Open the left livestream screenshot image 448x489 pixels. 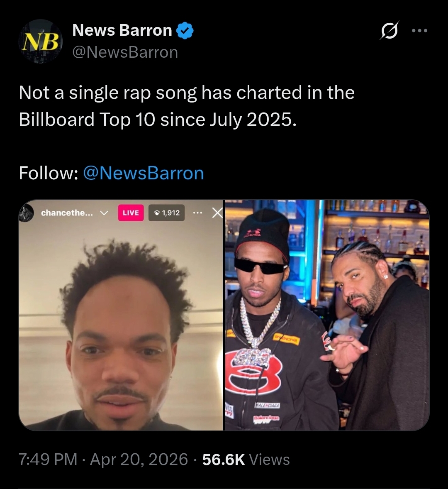tap(121, 315)
